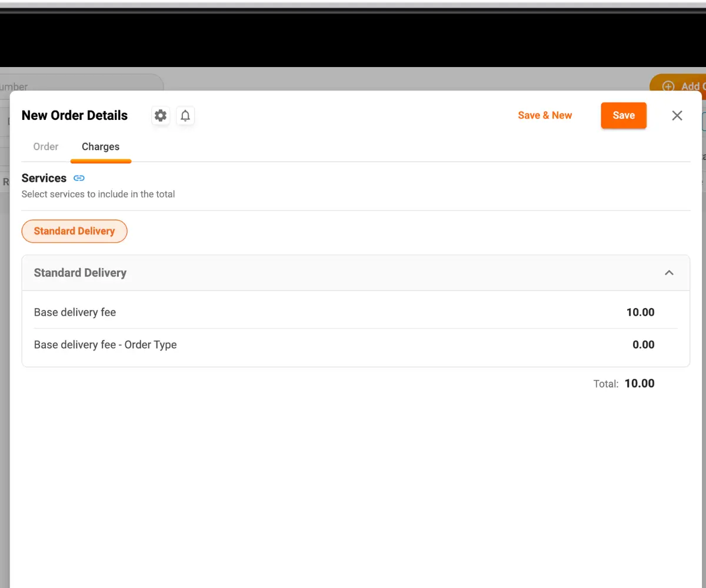Click Save & New

(545, 115)
